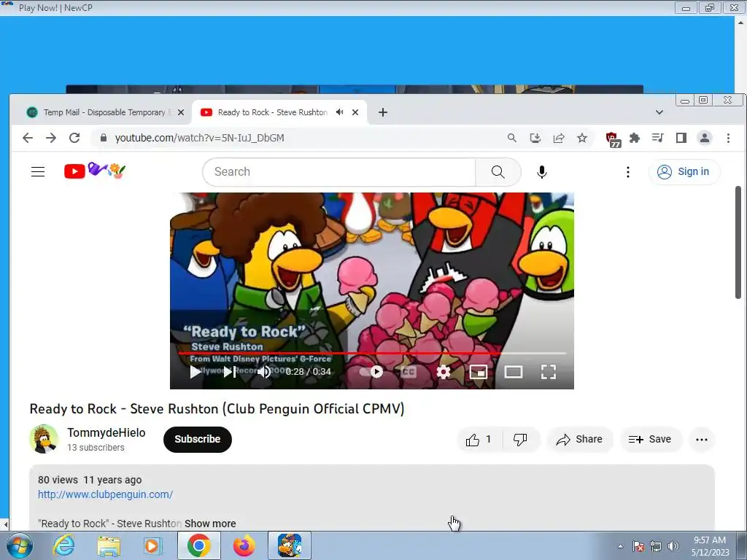Enter full screen video mode

[549, 372]
